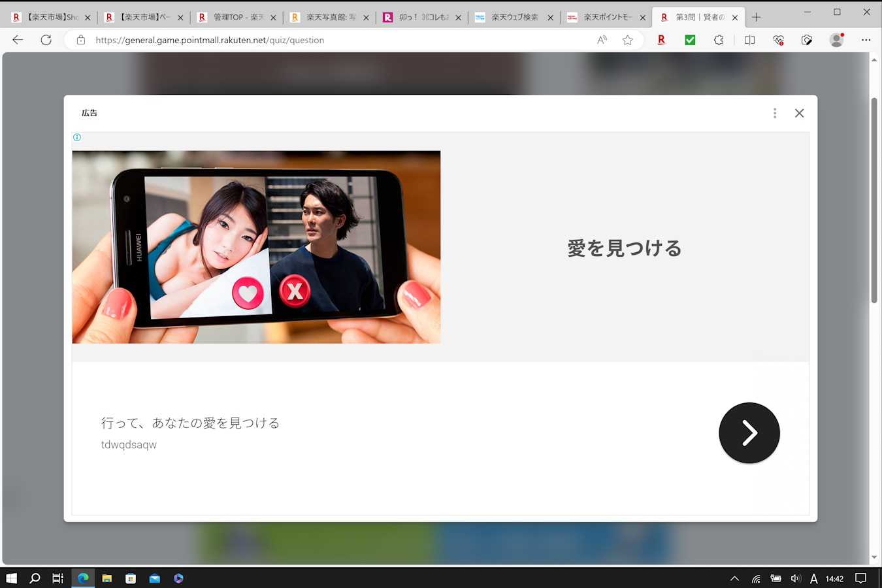Image resolution: width=882 pixels, height=588 pixels.
Task: Open Windows taskbar search
Action: tap(35, 578)
